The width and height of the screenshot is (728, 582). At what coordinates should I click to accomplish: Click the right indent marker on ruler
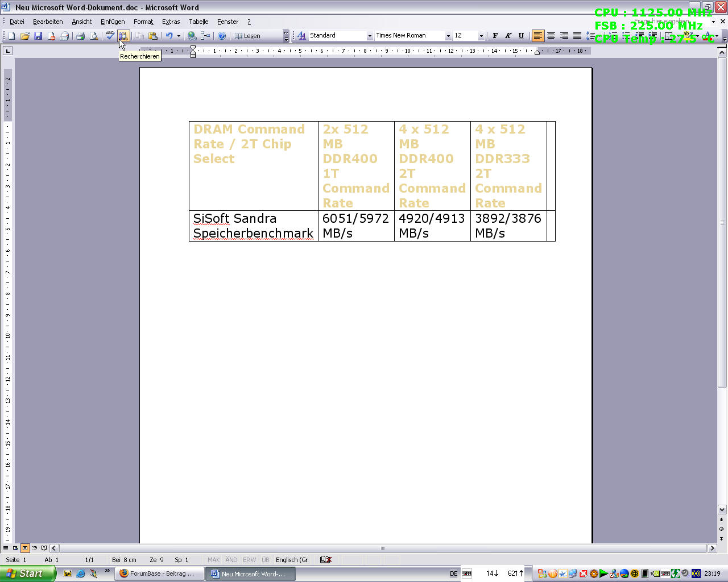pos(537,52)
